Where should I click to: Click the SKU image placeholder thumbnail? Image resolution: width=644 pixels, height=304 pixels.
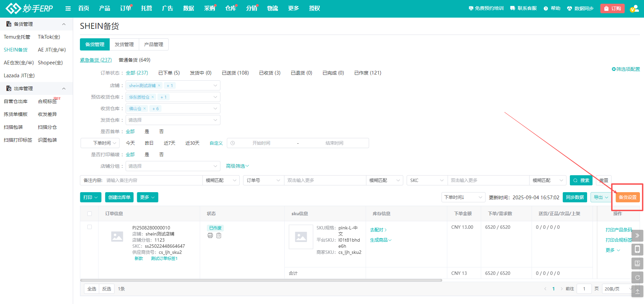click(301, 237)
